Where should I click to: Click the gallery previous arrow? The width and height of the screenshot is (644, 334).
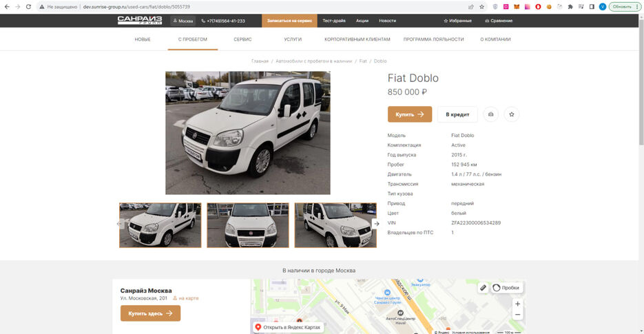coord(121,224)
